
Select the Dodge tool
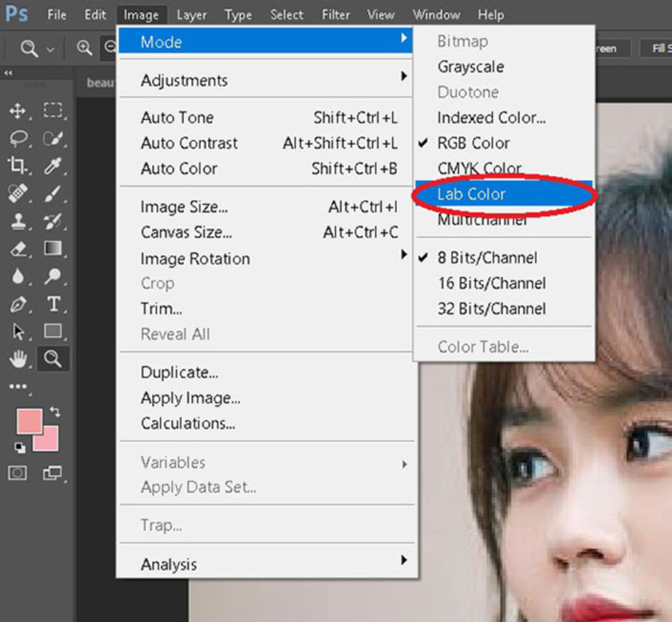click(x=53, y=276)
